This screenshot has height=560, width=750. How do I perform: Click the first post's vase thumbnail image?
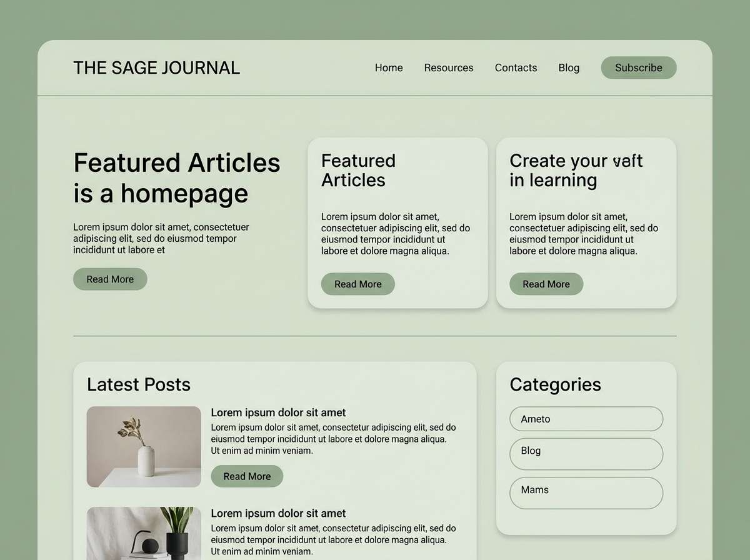[143, 446]
